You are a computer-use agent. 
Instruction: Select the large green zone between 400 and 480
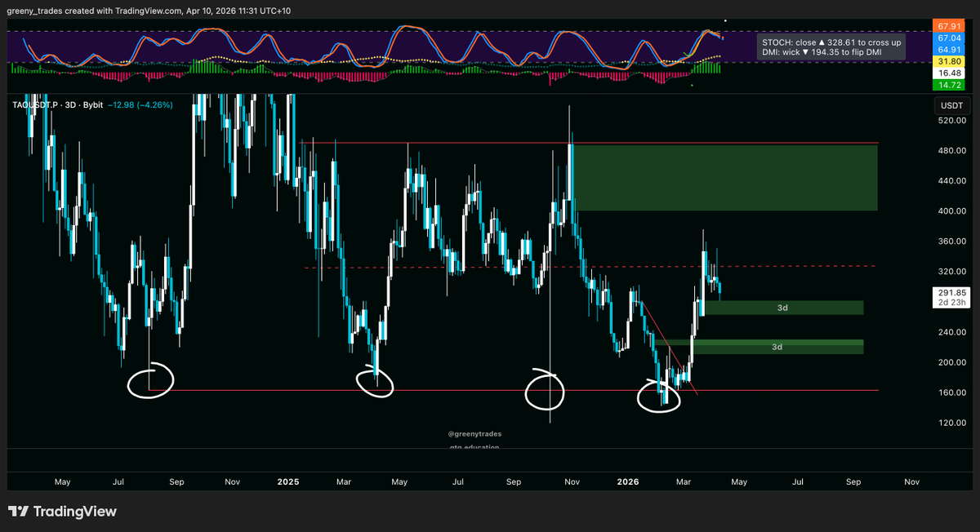pos(725,178)
